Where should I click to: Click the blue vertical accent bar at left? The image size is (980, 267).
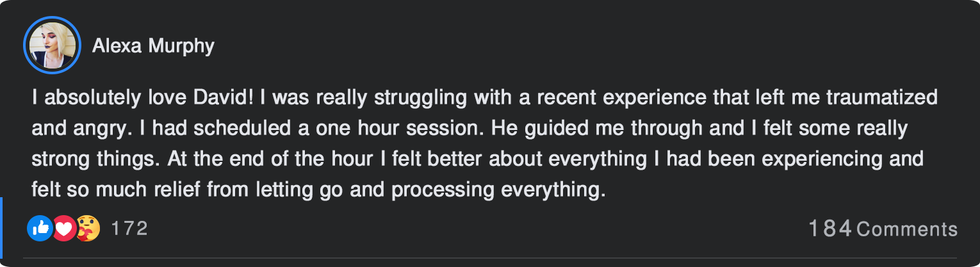click(2, 231)
